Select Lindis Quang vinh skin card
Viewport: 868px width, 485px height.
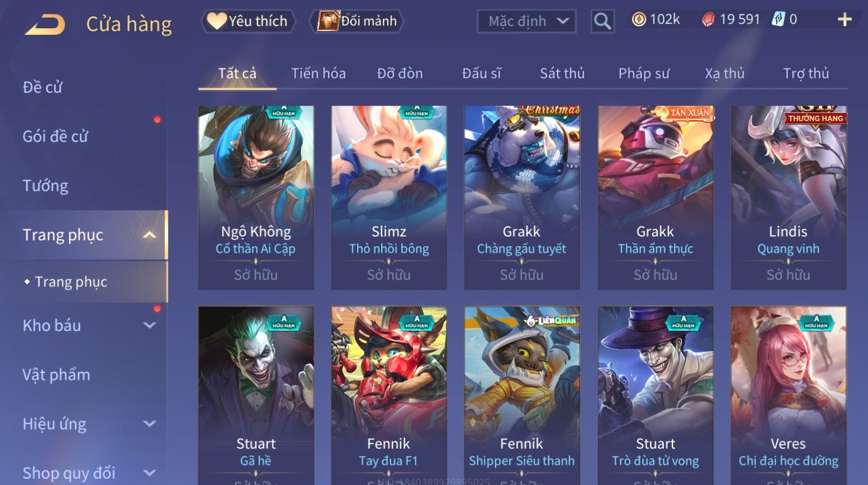pyautogui.click(x=788, y=197)
